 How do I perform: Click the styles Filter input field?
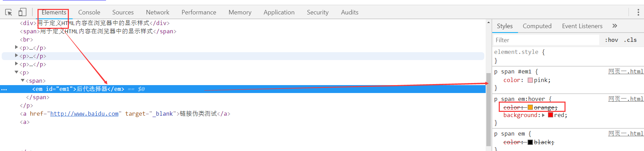(x=546, y=40)
